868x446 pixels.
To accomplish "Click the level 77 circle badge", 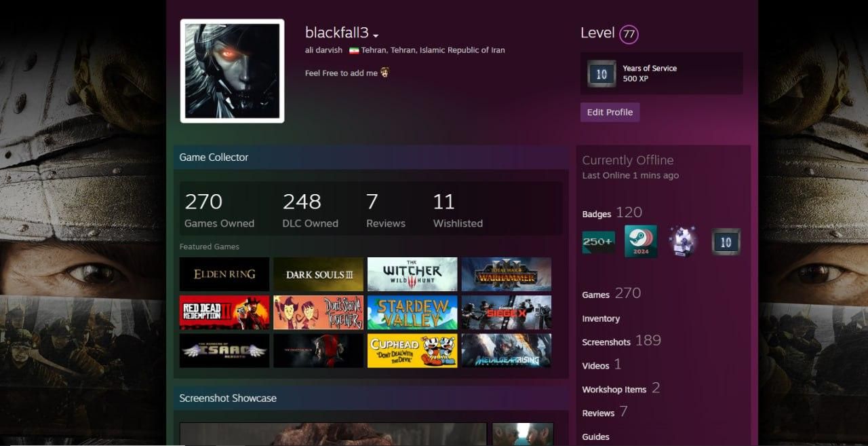I will pos(629,34).
